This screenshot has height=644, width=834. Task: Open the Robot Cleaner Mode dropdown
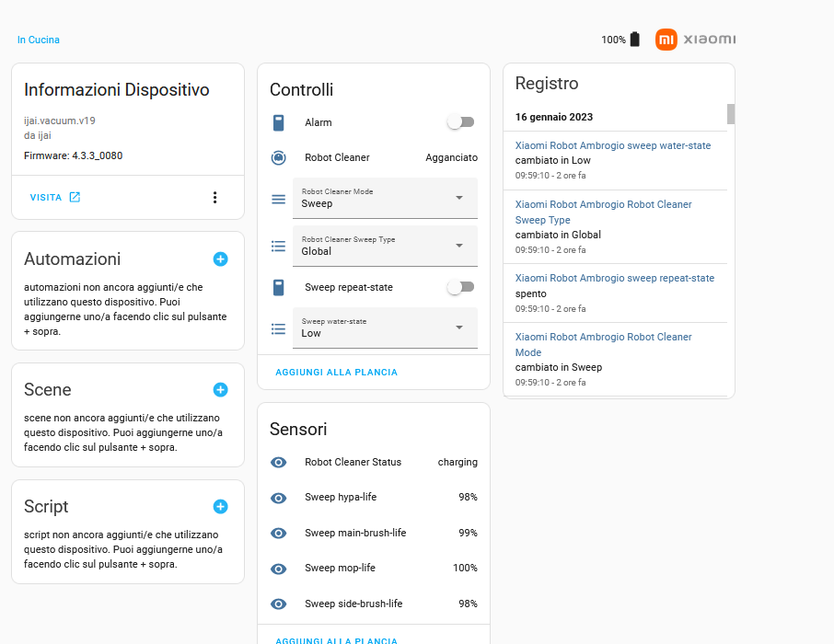(x=385, y=198)
